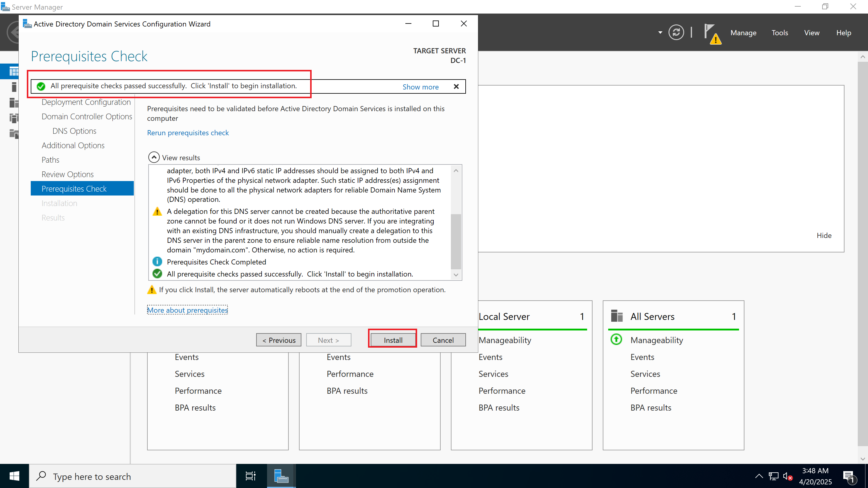Click the results scrollbar down arrow
This screenshot has width=868, height=488.
click(x=456, y=275)
